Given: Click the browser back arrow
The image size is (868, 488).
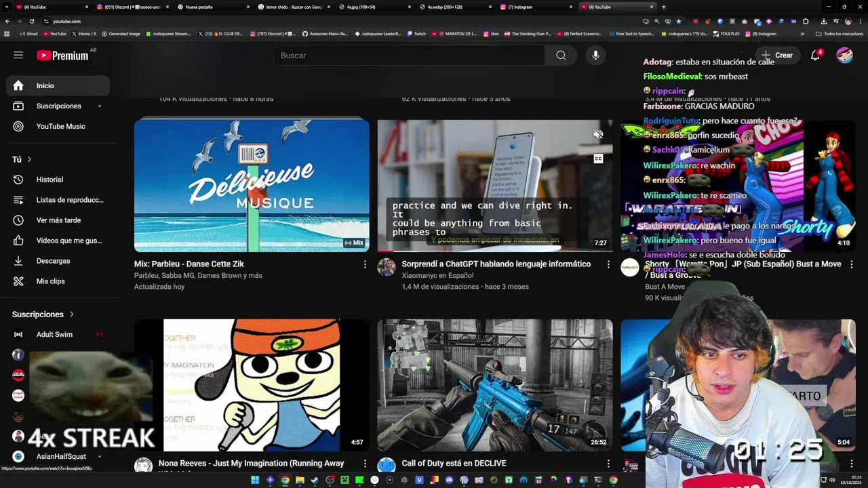Looking at the screenshot, I should coord(7,21).
